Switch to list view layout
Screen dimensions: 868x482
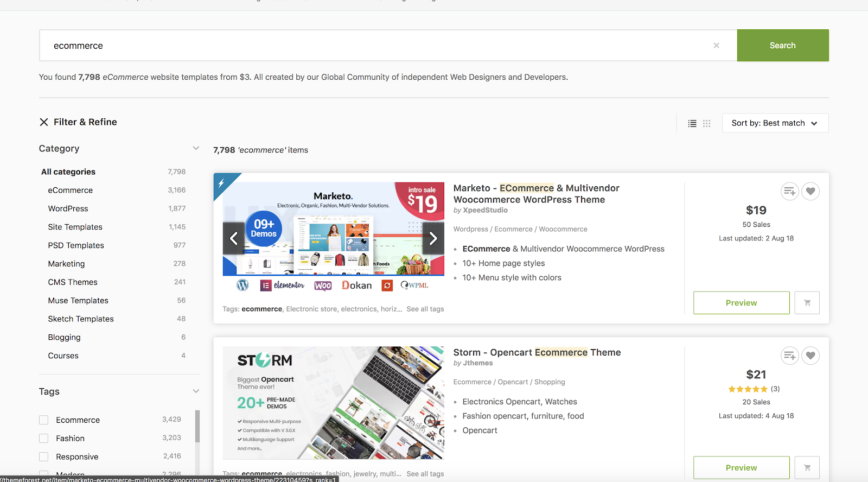pos(692,123)
